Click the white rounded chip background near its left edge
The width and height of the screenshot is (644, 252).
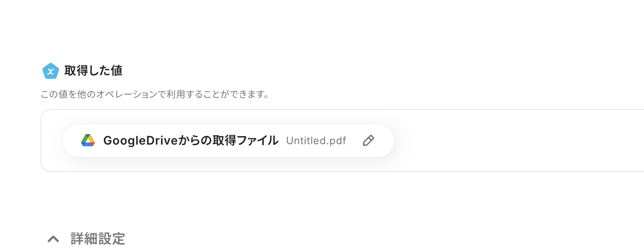(x=71, y=140)
